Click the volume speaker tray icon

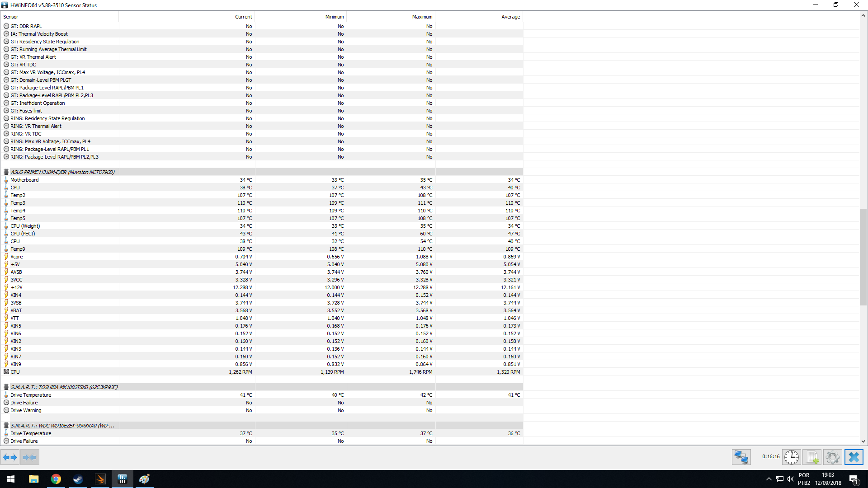point(790,479)
